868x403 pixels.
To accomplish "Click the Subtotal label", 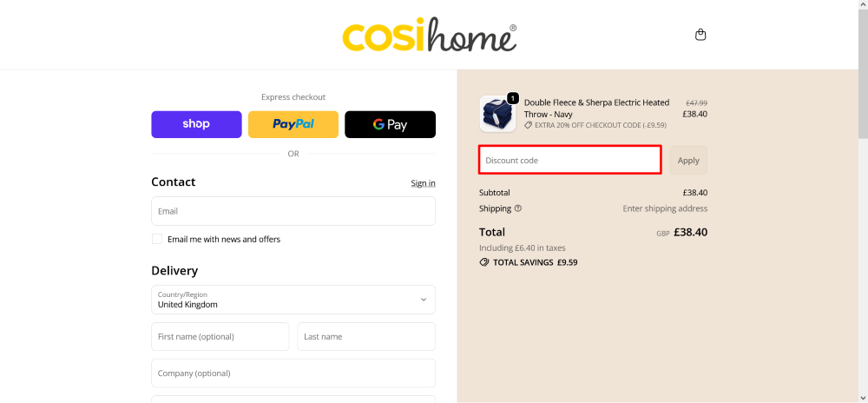I will (x=495, y=193).
